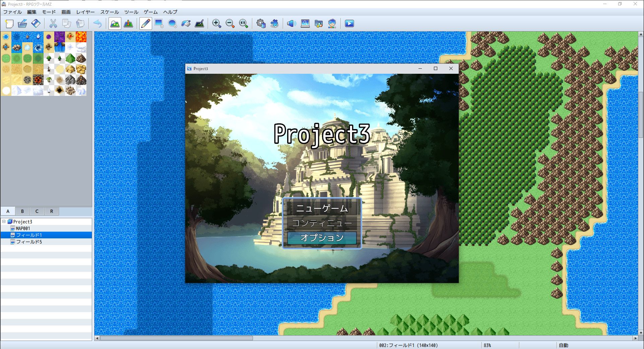Launch the Character Generator
The height and width of the screenshot is (349, 644).
(x=331, y=23)
